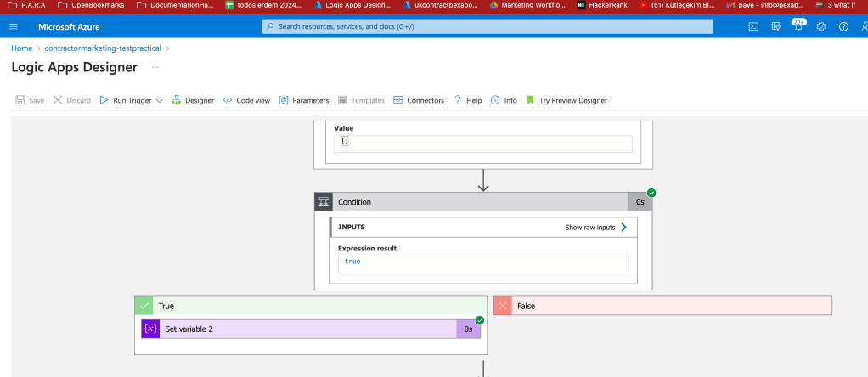Open the directories and subscriptions filter icon
The image size is (868, 377).
coord(775,26)
